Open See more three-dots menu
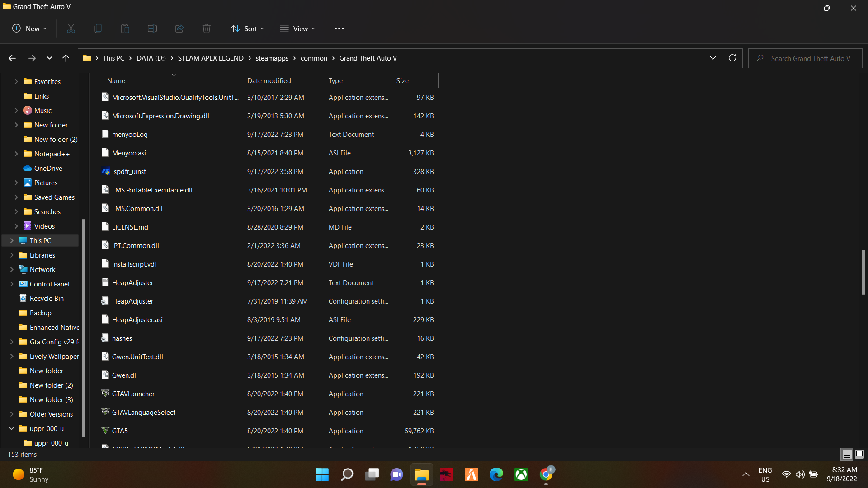Screen dimensions: 868x488 coord(339,28)
